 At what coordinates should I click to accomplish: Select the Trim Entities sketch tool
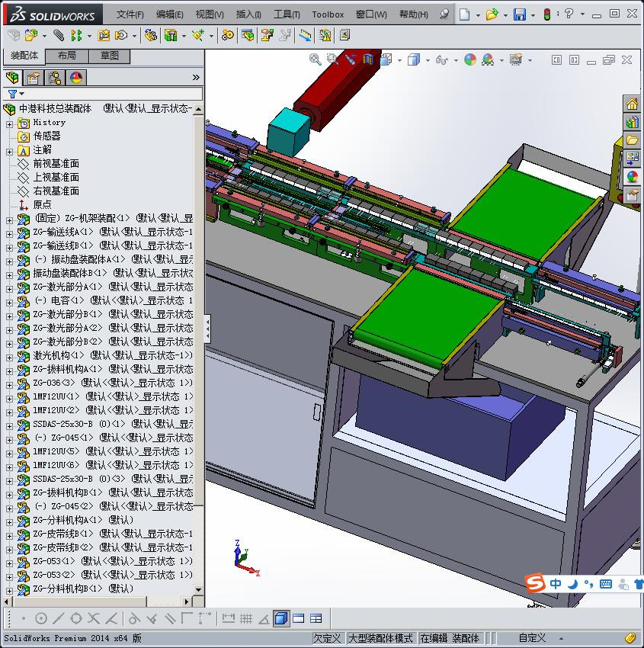94,618
